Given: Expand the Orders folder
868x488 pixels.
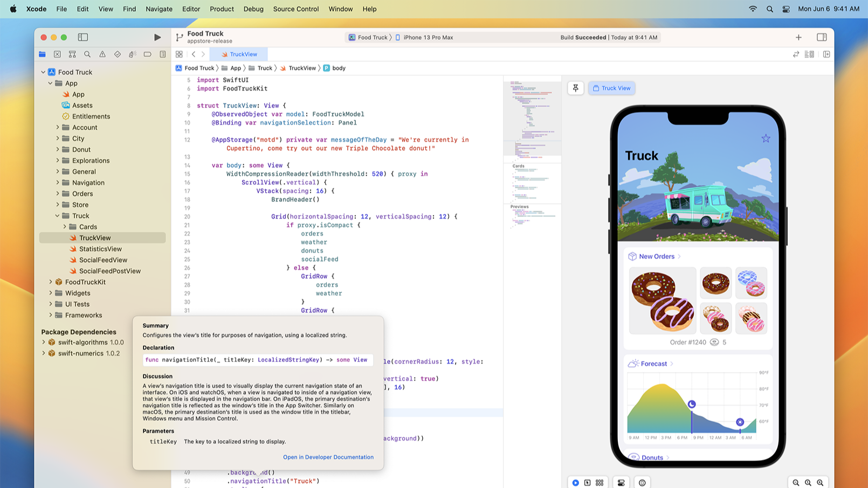Looking at the screenshot, I should [x=58, y=194].
